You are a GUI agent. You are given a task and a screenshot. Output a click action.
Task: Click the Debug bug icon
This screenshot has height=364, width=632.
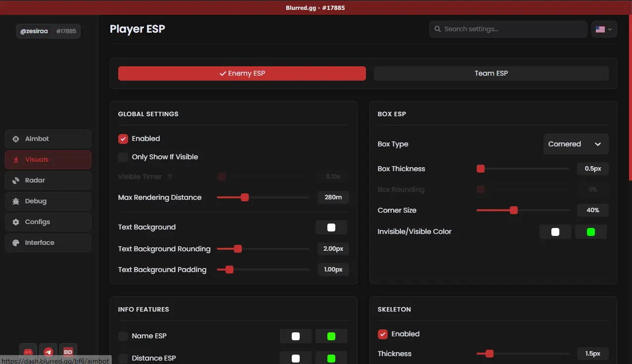click(x=16, y=201)
